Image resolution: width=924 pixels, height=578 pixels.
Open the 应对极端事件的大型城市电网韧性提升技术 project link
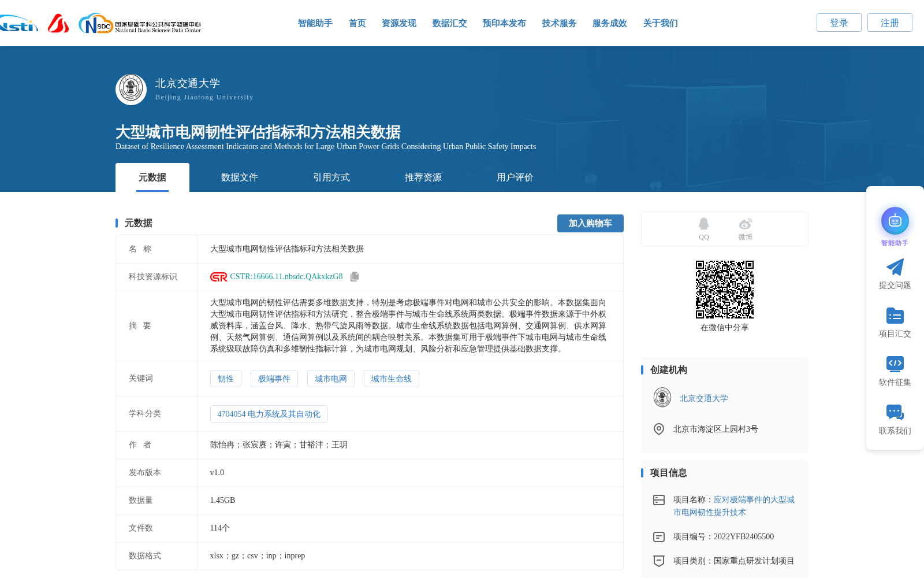click(734, 506)
